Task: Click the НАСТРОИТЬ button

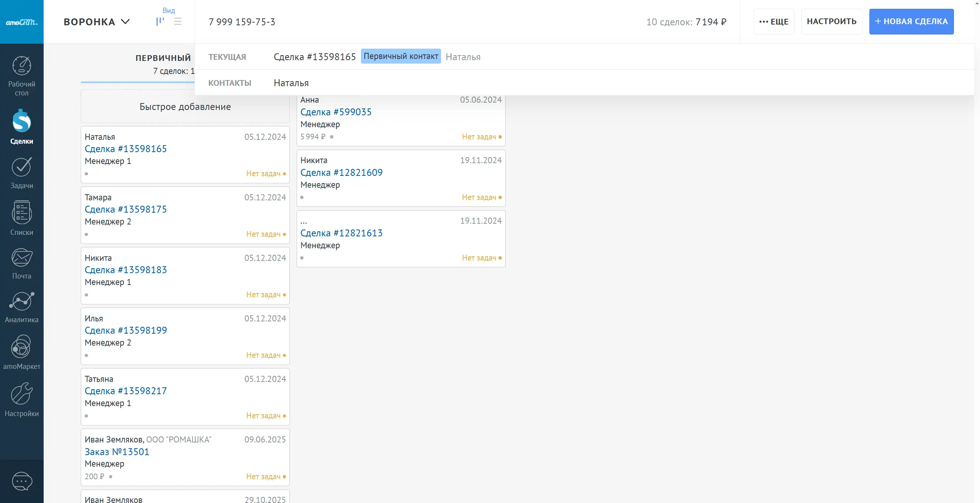Action: [x=831, y=21]
